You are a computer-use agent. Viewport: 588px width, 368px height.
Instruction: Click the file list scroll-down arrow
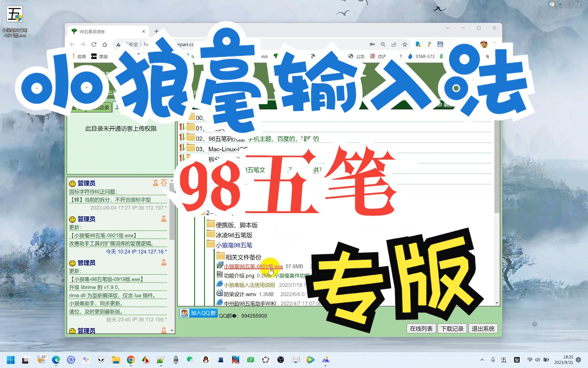click(x=497, y=303)
